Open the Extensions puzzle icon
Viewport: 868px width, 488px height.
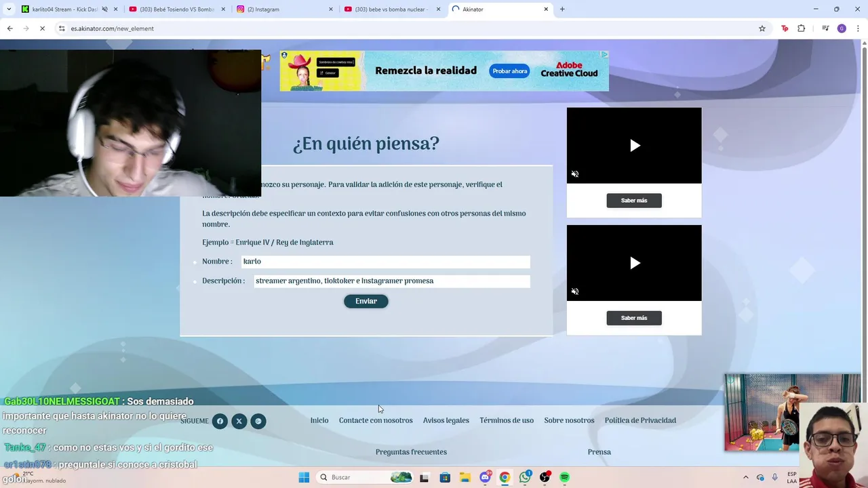click(x=802, y=28)
